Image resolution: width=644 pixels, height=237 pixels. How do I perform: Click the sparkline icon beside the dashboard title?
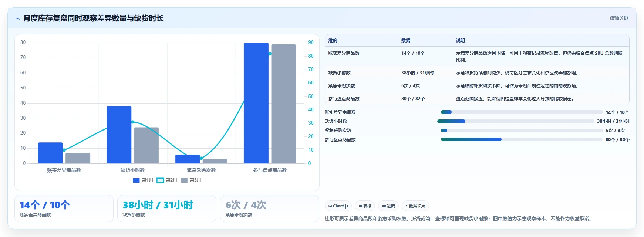click(17, 18)
